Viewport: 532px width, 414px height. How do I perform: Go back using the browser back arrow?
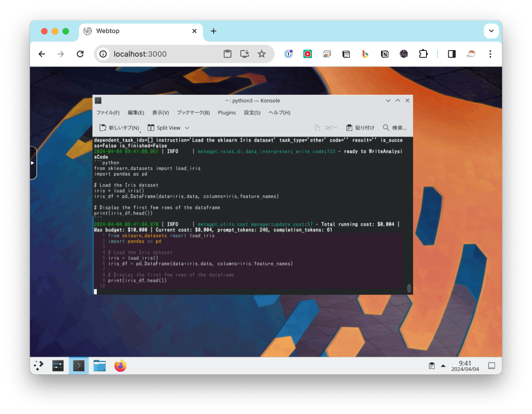42,54
